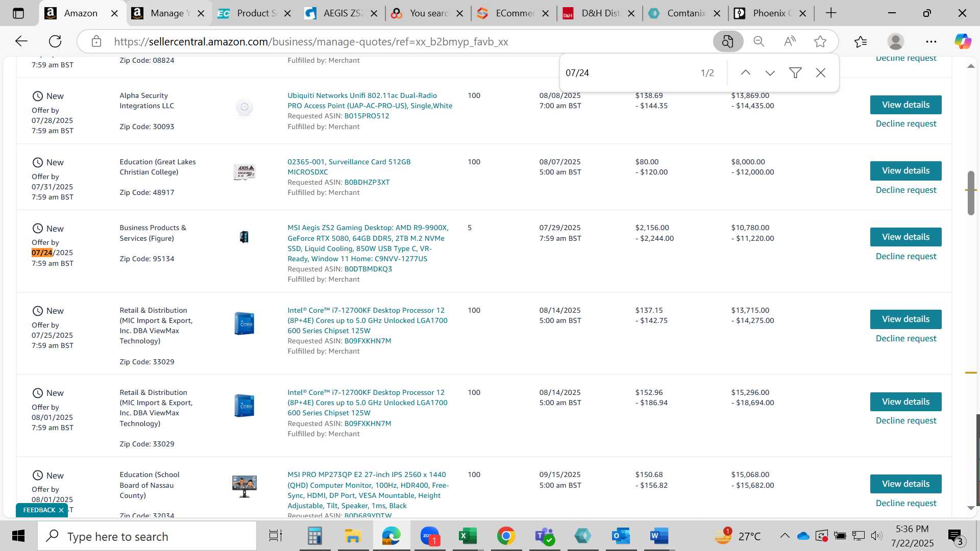Jump to next find result
The height and width of the screenshot is (551, 980).
[770, 73]
